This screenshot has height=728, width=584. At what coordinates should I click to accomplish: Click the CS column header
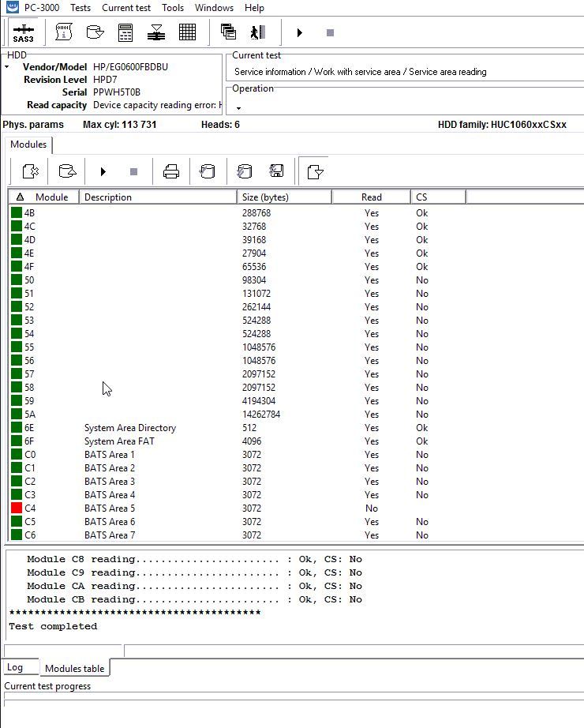(x=421, y=197)
